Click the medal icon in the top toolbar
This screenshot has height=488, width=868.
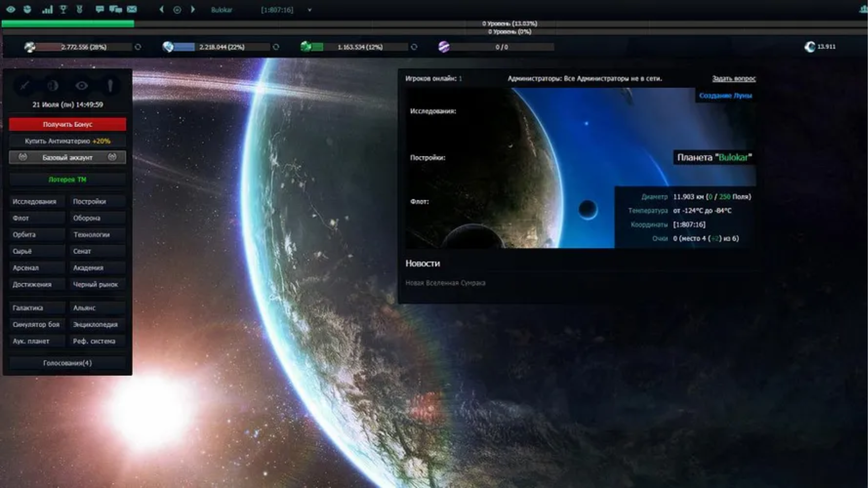click(x=80, y=9)
